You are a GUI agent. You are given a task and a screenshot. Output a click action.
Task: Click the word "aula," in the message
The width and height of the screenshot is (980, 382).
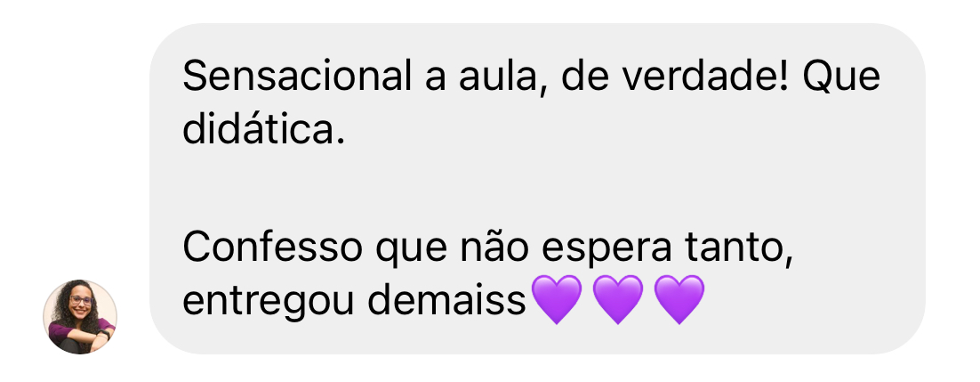(x=503, y=77)
